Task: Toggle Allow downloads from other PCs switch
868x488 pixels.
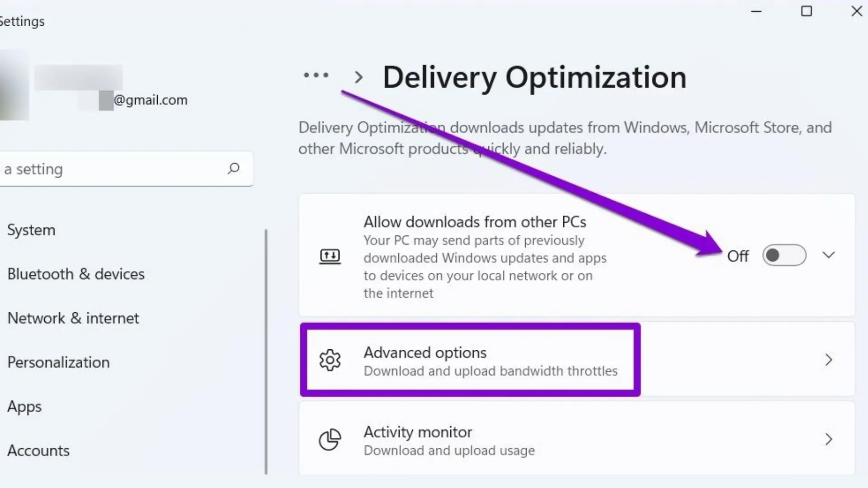Action: (784, 255)
